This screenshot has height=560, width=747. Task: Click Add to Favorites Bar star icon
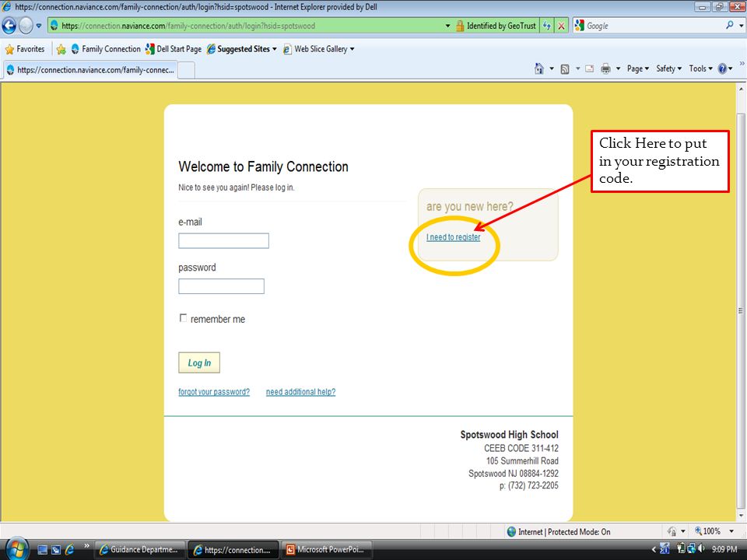(x=61, y=49)
